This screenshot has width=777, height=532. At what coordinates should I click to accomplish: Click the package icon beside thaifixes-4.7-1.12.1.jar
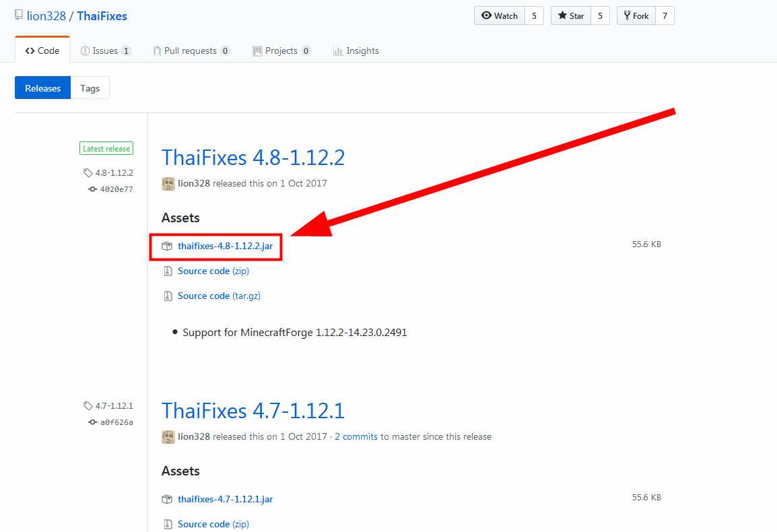[167, 500]
